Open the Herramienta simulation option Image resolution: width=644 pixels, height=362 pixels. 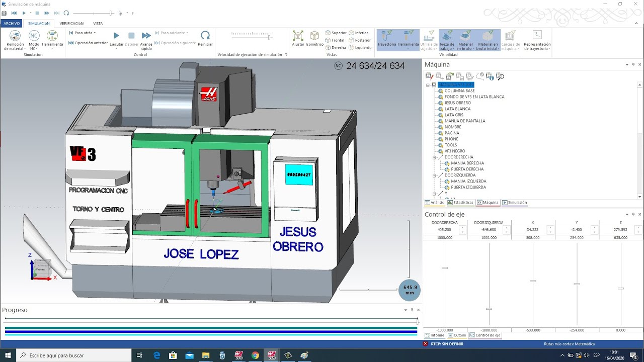[52, 39]
